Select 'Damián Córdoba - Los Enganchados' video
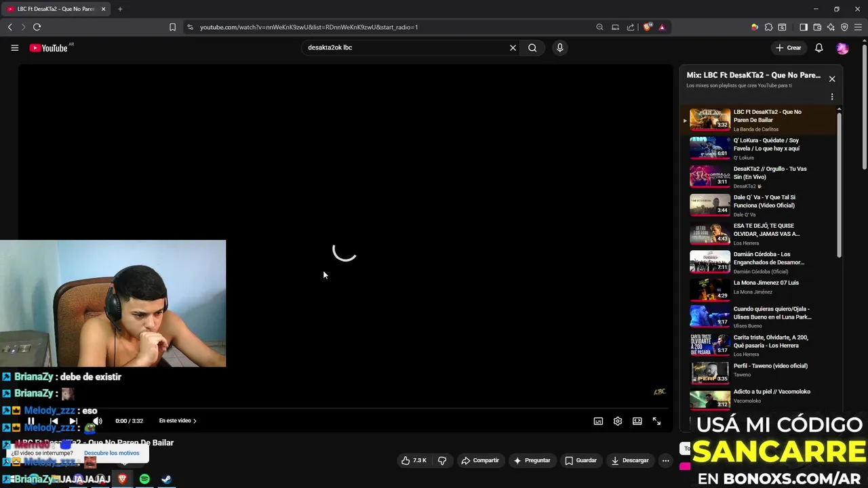The image size is (868, 488). (759, 262)
